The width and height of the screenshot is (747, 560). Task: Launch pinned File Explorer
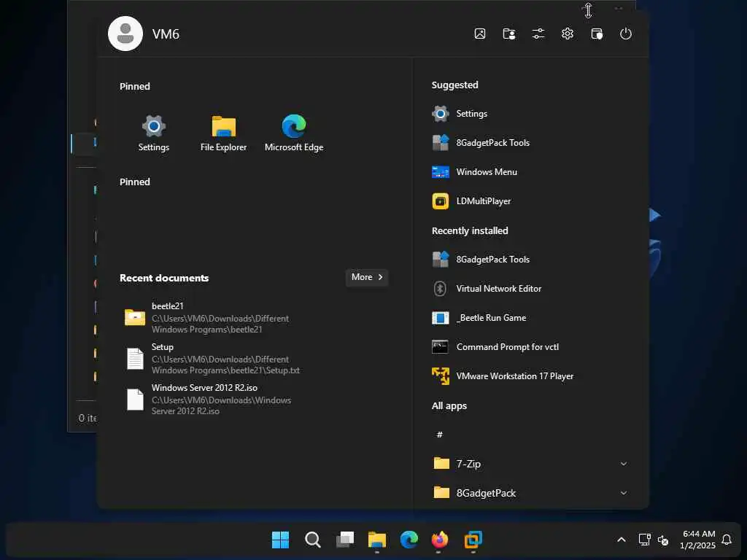(223, 133)
